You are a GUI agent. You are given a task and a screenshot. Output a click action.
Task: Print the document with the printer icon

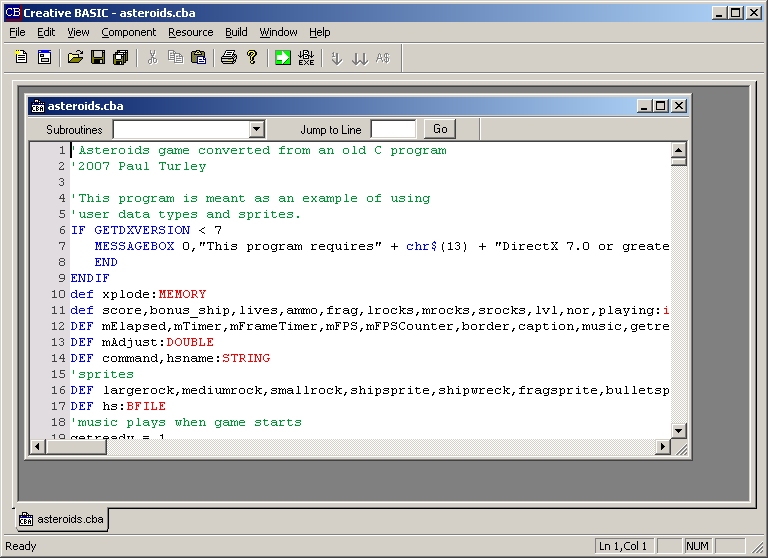pos(229,58)
